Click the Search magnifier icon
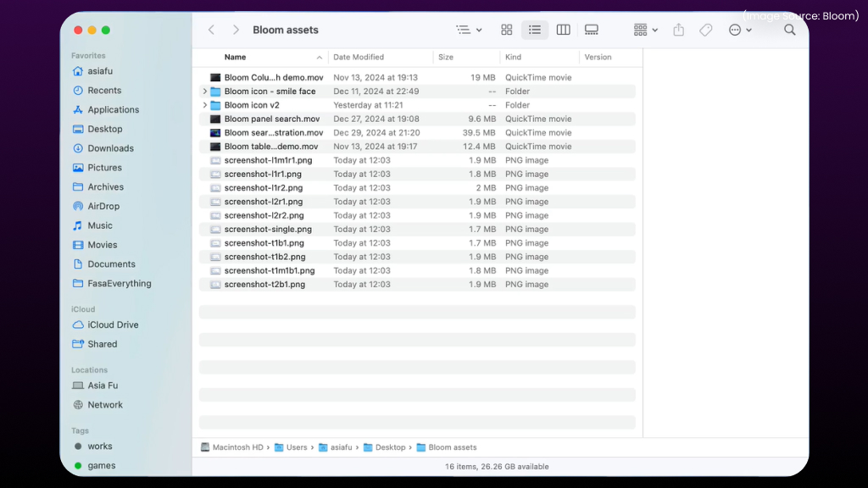Image resolution: width=868 pixels, height=488 pixels. click(x=790, y=30)
